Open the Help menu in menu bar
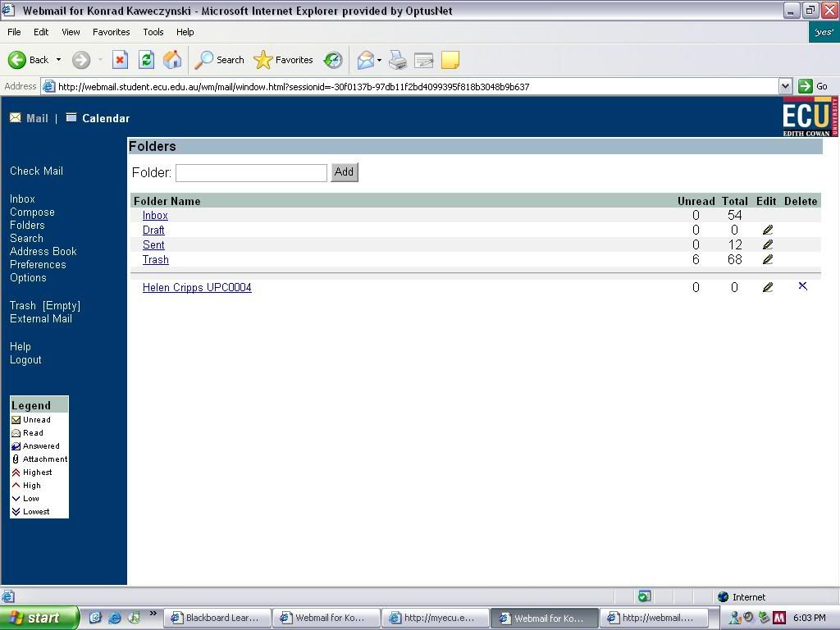The width and height of the screenshot is (840, 630). pyautogui.click(x=185, y=32)
